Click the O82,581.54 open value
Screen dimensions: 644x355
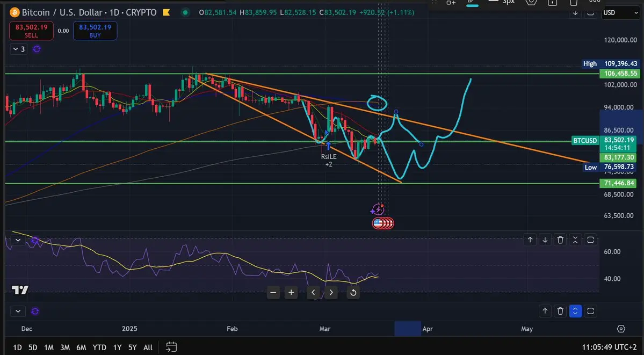(x=218, y=13)
